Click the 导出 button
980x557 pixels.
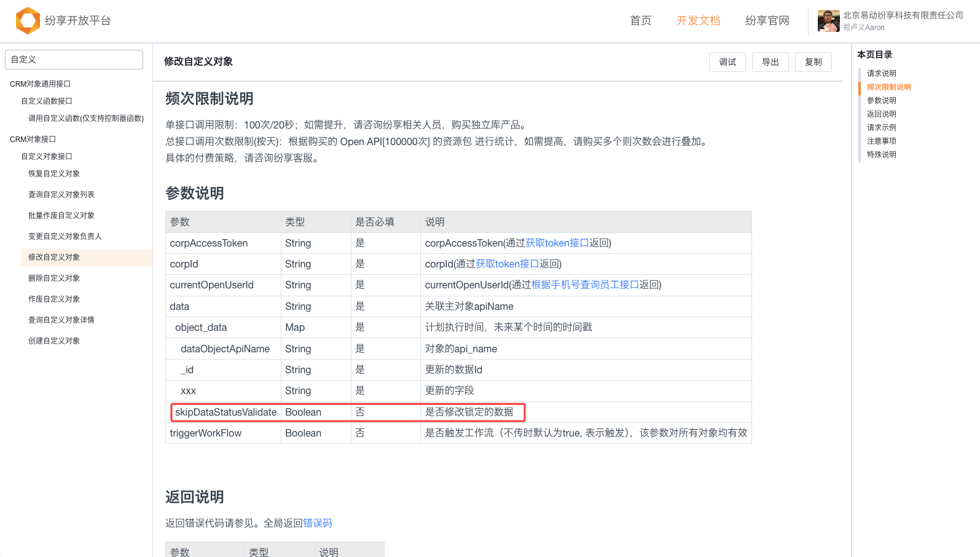pyautogui.click(x=770, y=62)
